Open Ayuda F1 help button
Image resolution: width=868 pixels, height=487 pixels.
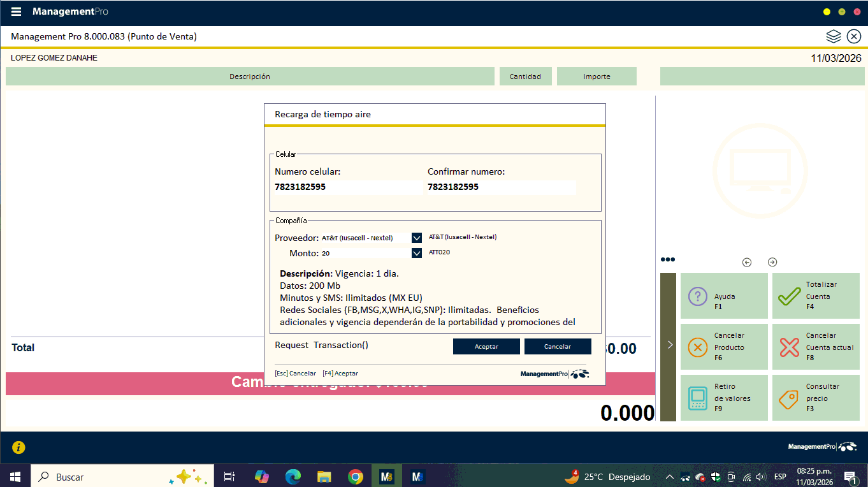[x=724, y=296]
